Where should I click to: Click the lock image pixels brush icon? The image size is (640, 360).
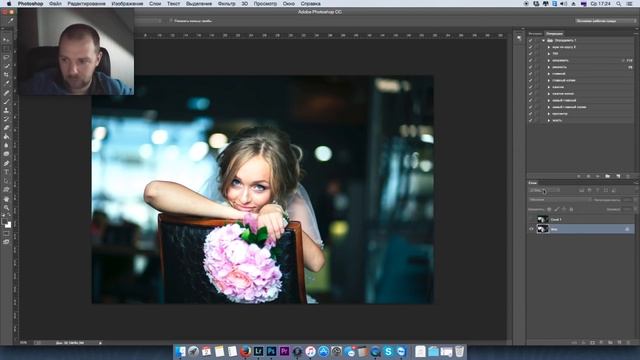tap(557, 209)
